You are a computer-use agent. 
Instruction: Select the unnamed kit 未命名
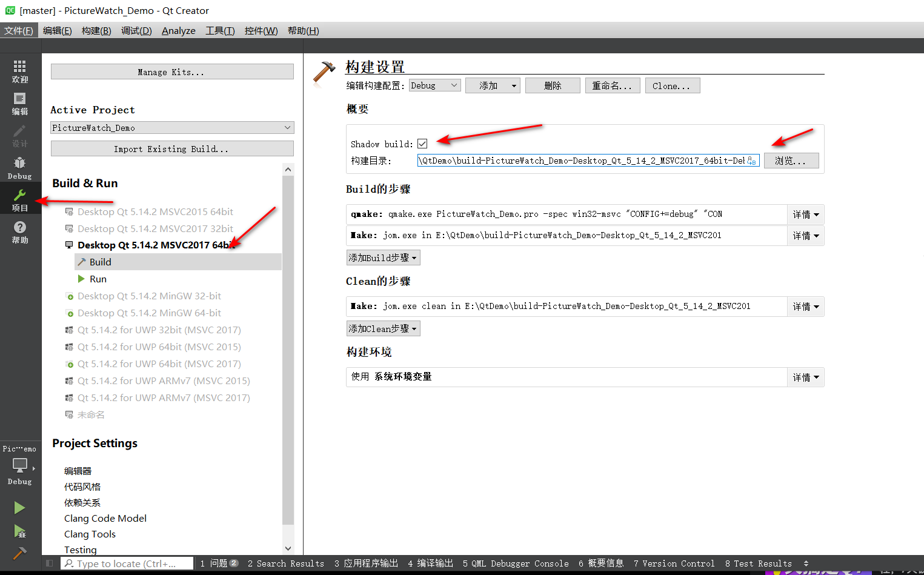(91, 414)
